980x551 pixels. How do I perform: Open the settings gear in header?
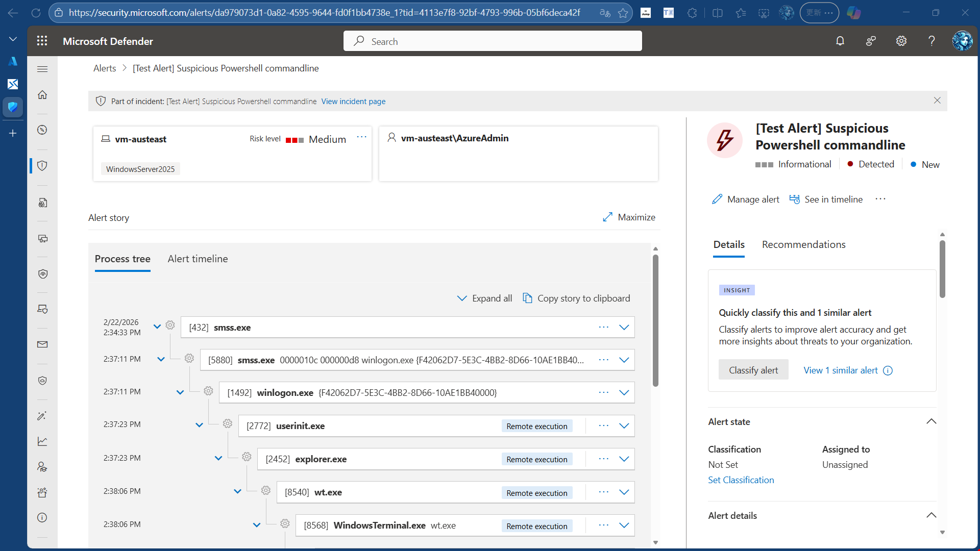click(x=901, y=41)
